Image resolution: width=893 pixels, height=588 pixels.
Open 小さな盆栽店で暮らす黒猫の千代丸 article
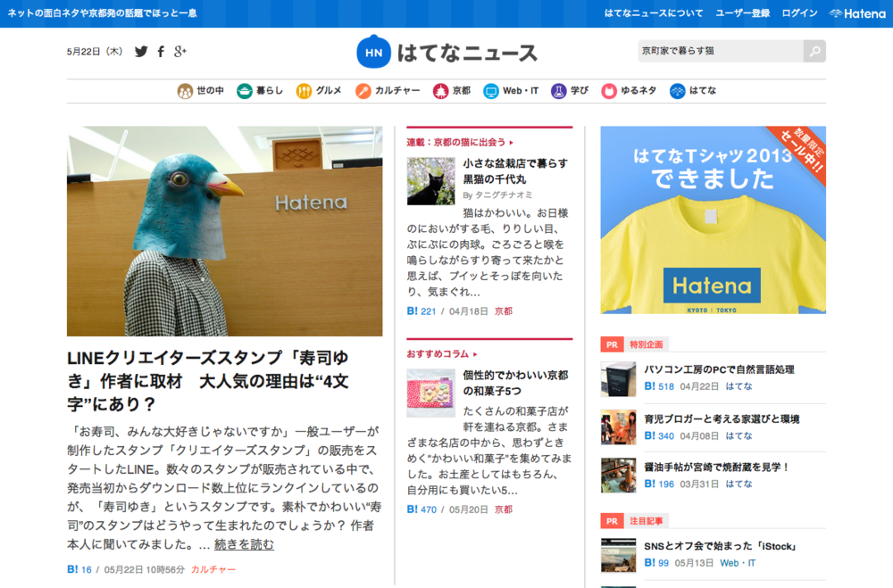(x=515, y=171)
